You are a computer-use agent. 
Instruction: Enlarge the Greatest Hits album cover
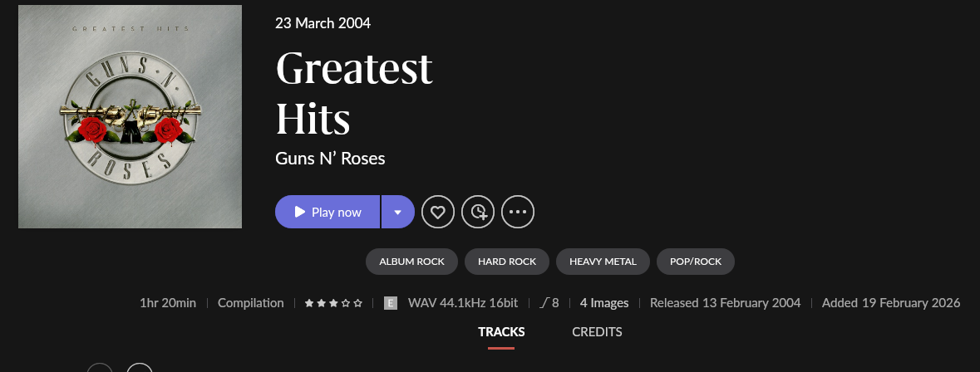coord(130,116)
